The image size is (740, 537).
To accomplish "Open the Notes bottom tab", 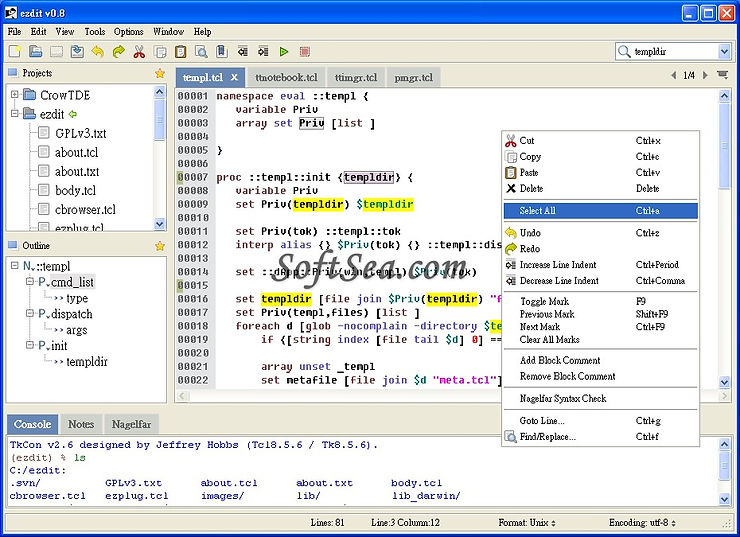I will pyautogui.click(x=81, y=424).
